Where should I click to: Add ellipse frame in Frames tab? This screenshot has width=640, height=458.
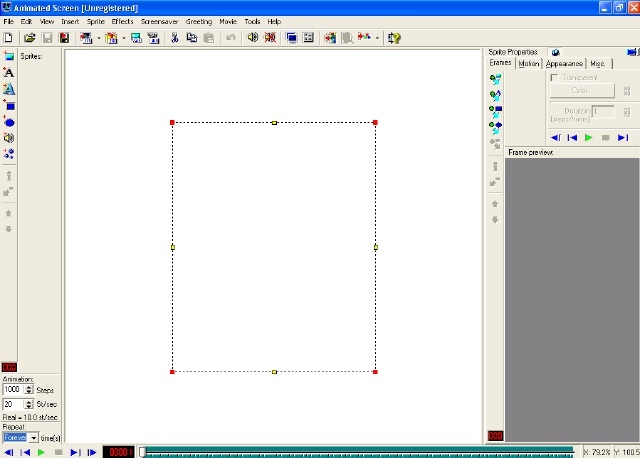(x=496, y=128)
